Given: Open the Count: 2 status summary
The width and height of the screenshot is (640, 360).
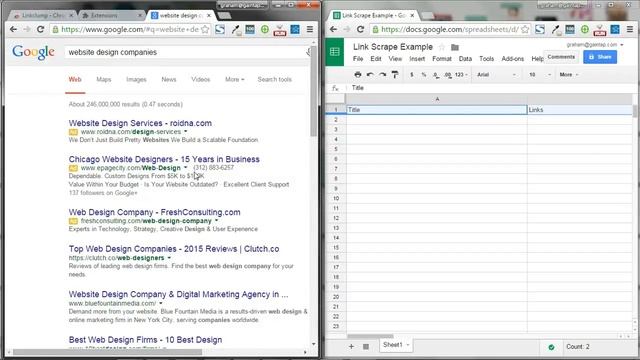Looking at the screenshot, I should click(x=578, y=347).
